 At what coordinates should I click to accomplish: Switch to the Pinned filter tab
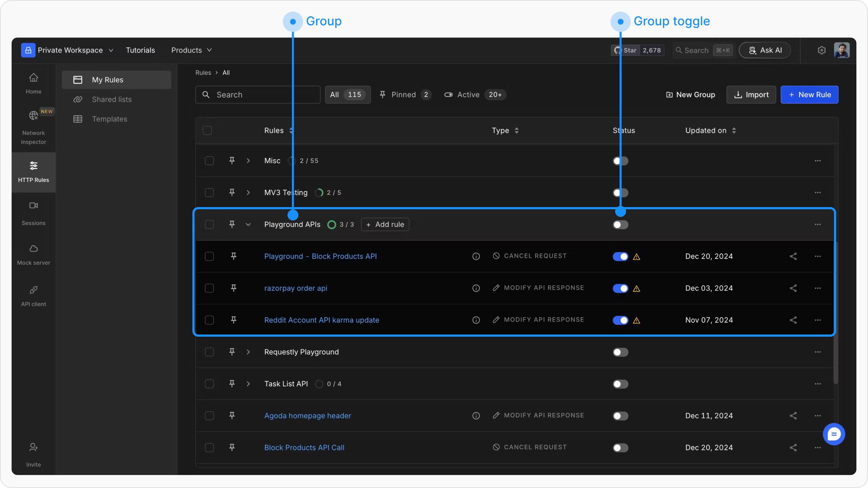(404, 94)
